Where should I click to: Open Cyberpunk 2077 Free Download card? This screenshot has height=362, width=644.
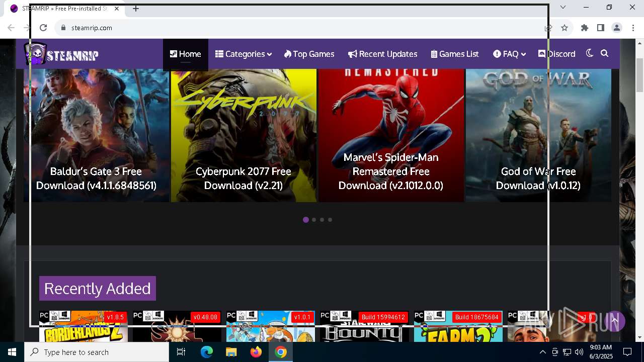point(244,136)
